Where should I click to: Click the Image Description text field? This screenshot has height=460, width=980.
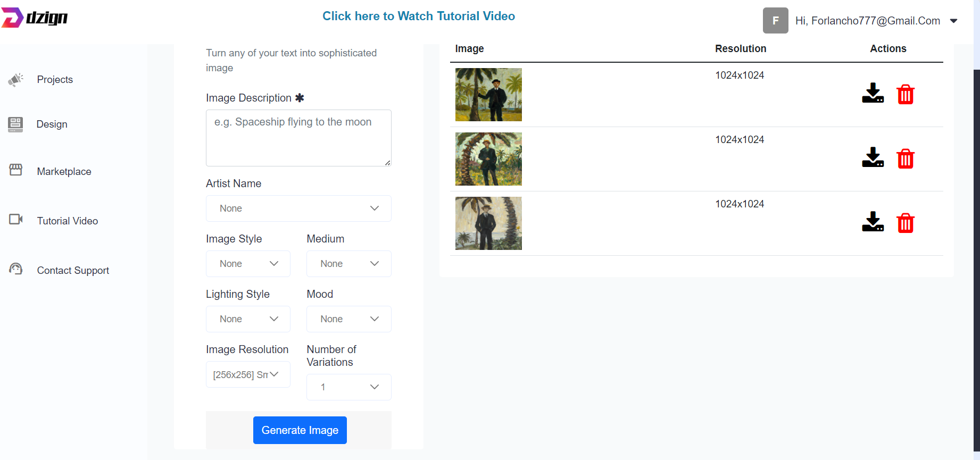[x=298, y=138]
